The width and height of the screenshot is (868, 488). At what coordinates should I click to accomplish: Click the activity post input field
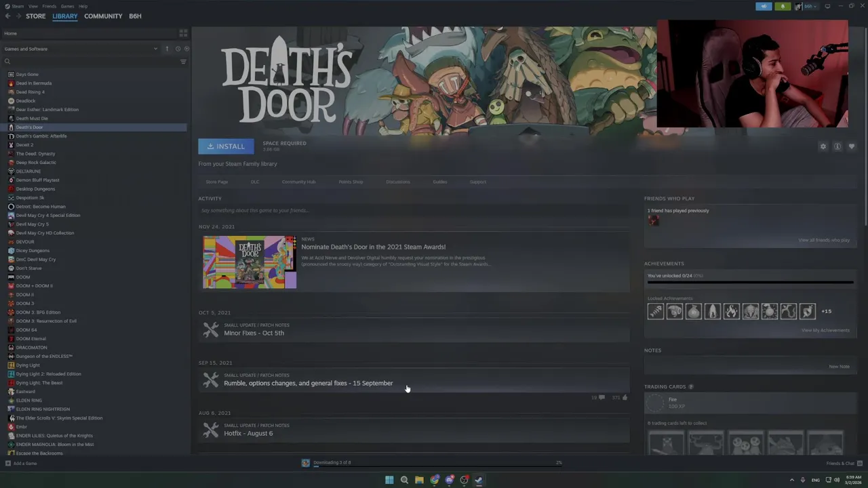click(414, 211)
